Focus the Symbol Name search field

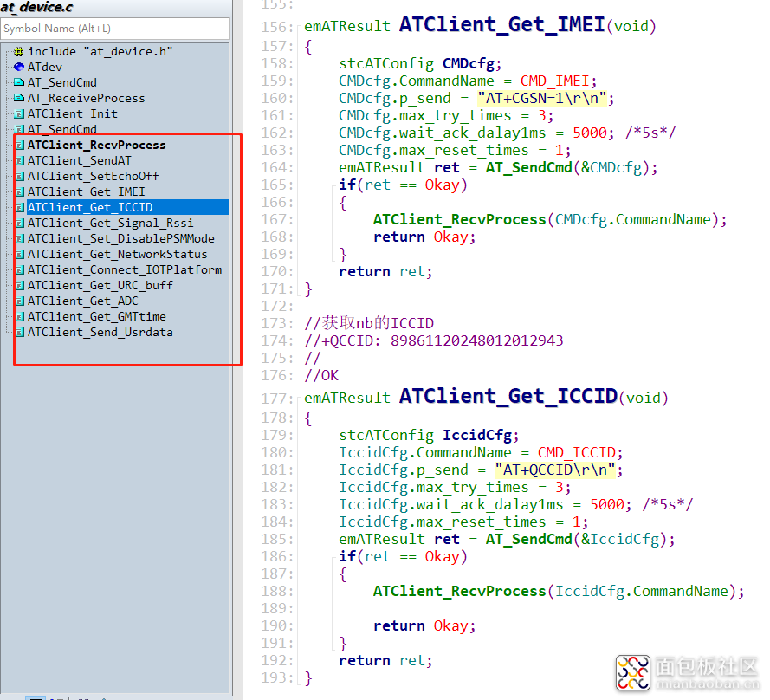(x=114, y=29)
